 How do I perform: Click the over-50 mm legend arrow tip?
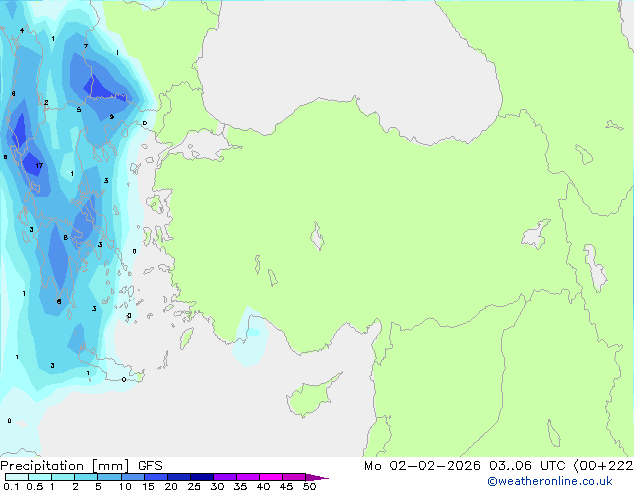pyautogui.click(x=317, y=477)
